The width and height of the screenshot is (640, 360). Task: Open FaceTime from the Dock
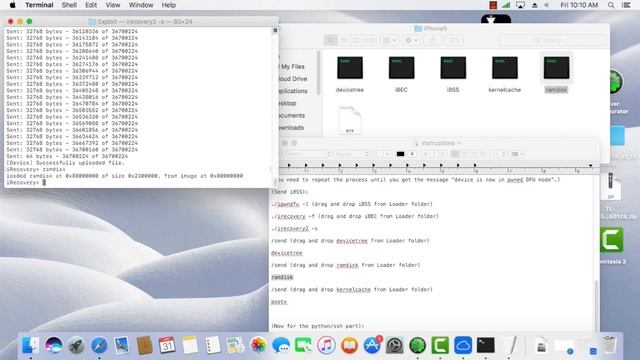point(303,345)
